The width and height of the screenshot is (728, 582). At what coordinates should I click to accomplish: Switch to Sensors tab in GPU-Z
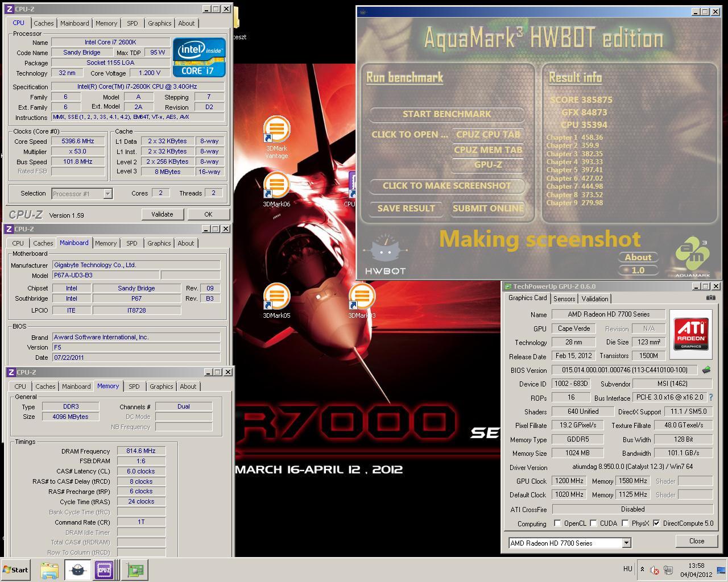click(564, 299)
